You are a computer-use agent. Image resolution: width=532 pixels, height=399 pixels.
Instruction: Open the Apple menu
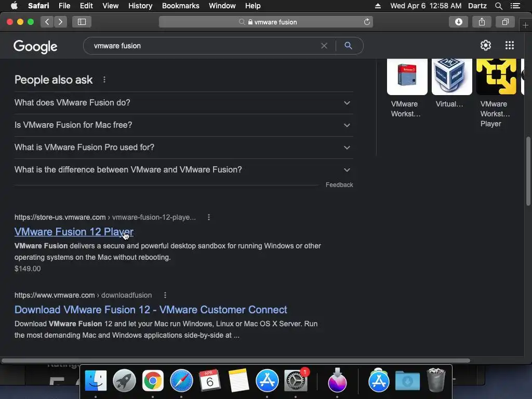pyautogui.click(x=14, y=5)
